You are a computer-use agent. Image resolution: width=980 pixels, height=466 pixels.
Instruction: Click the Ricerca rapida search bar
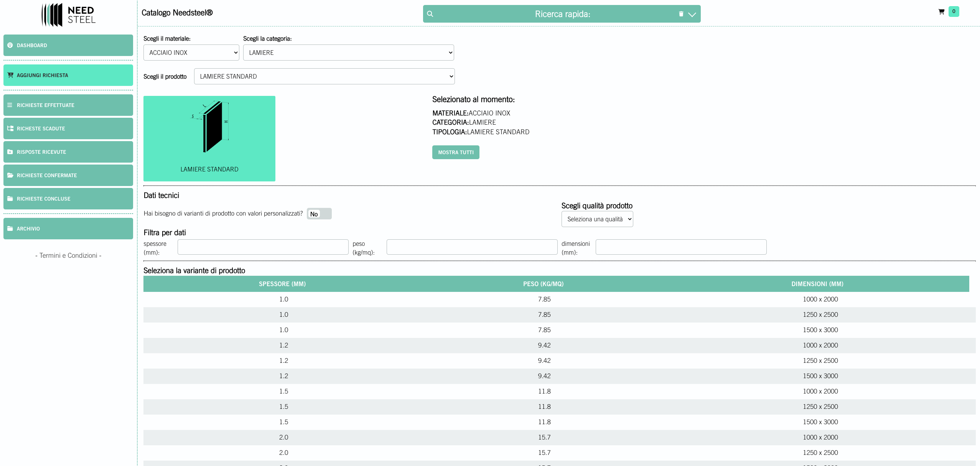[562, 14]
